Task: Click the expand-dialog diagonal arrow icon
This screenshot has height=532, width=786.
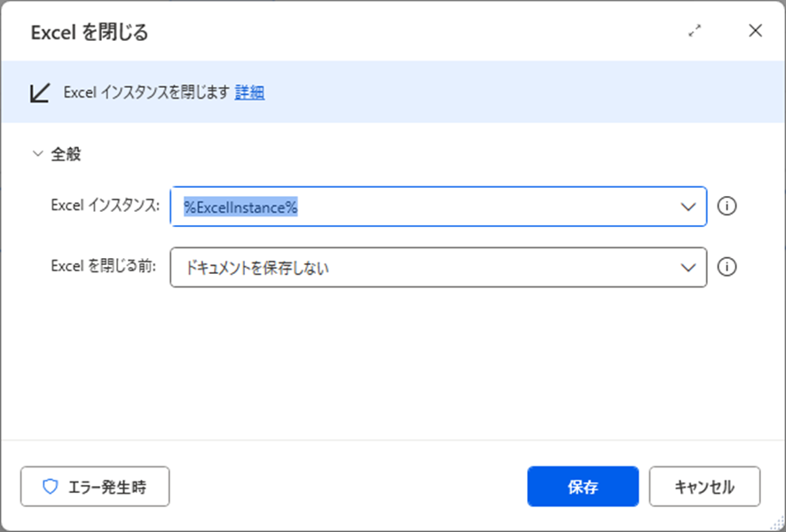Action: [696, 29]
